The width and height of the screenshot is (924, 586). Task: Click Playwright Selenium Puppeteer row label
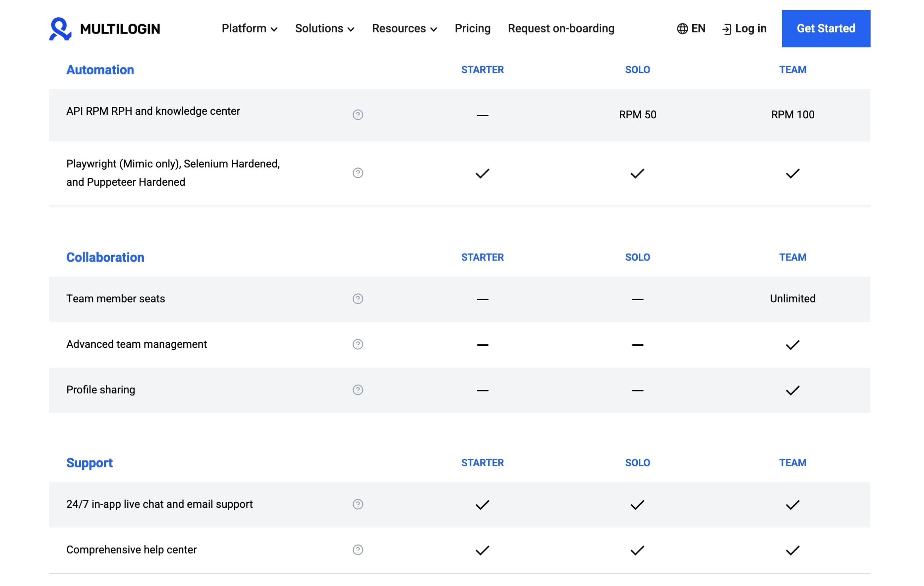[173, 173]
